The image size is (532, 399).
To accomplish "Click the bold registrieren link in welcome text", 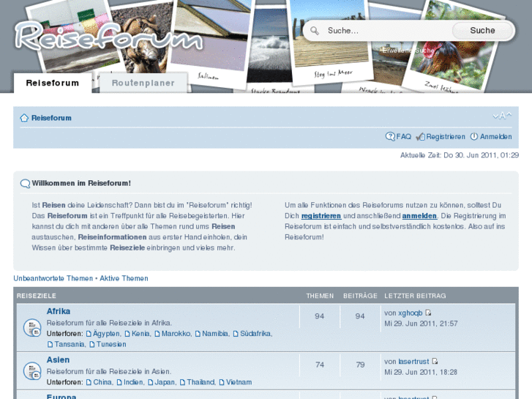I will [321, 216].
